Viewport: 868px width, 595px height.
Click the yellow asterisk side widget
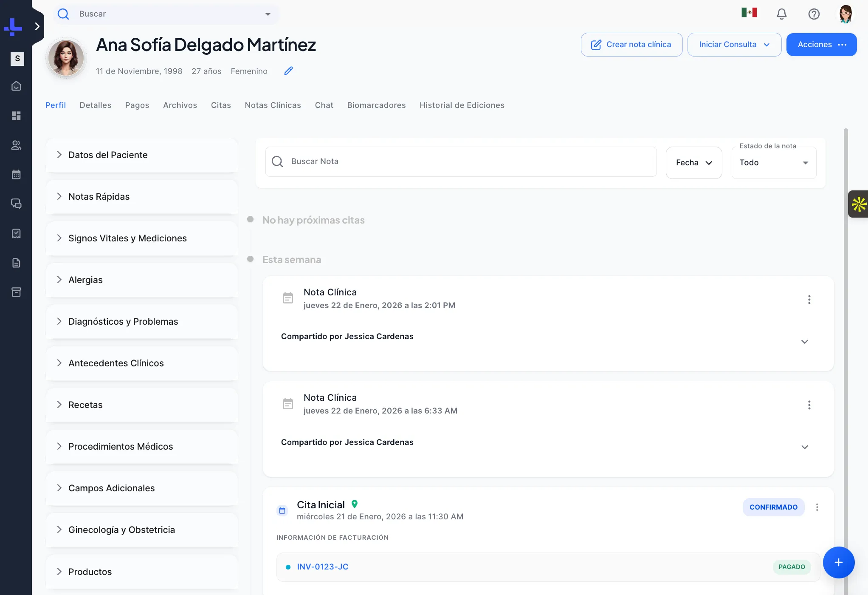pyautogui.click(x=859, y=204)
